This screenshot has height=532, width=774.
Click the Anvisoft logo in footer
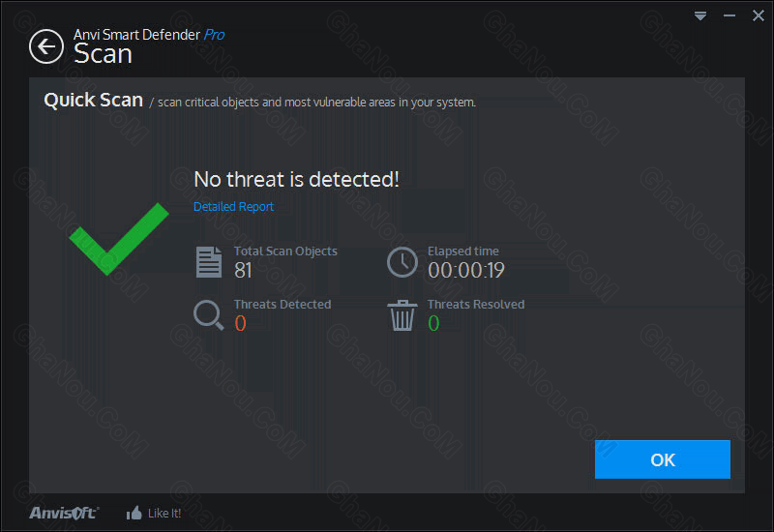[63, 513]
